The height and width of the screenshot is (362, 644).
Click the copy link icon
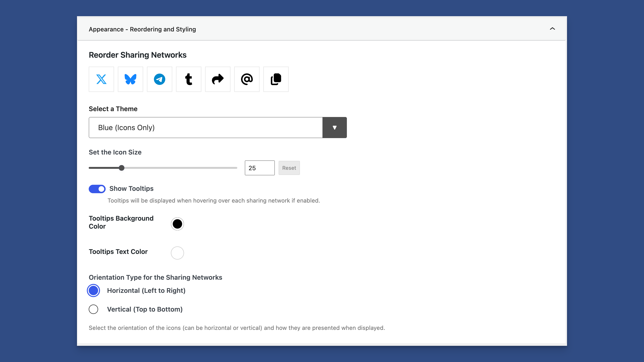click(x=276, y=79)
